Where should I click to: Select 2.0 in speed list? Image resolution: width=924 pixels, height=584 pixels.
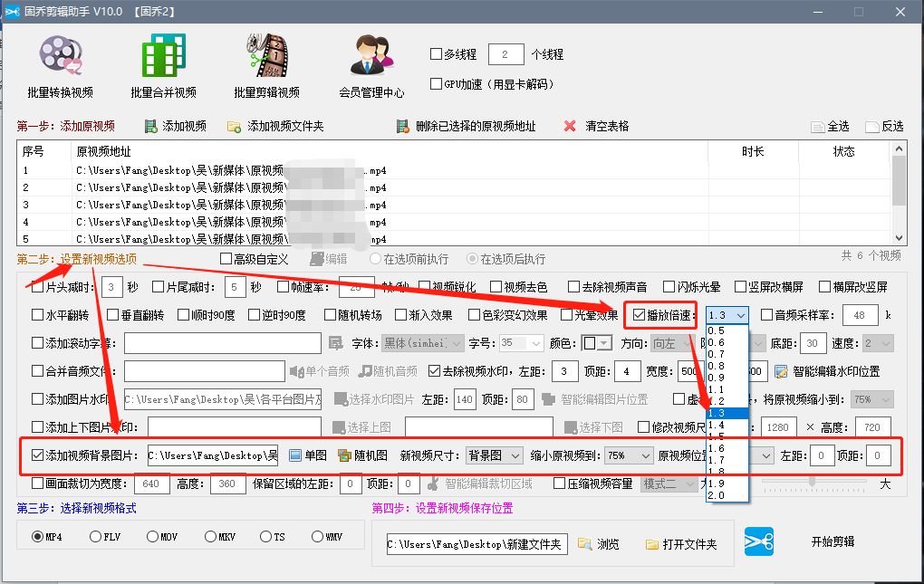click(x=727, y=495)
